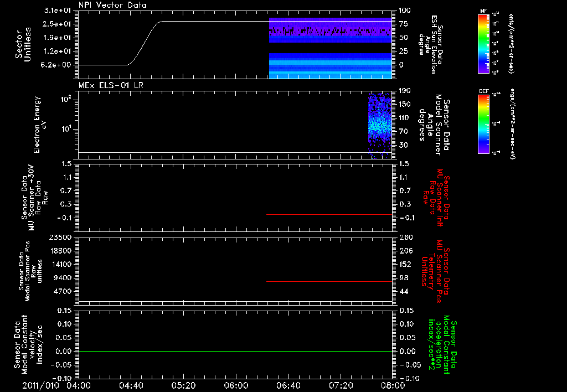Click the white sector ramp curve
The height and width of the screenshot is (392, 567).
[x=145, y=43]
